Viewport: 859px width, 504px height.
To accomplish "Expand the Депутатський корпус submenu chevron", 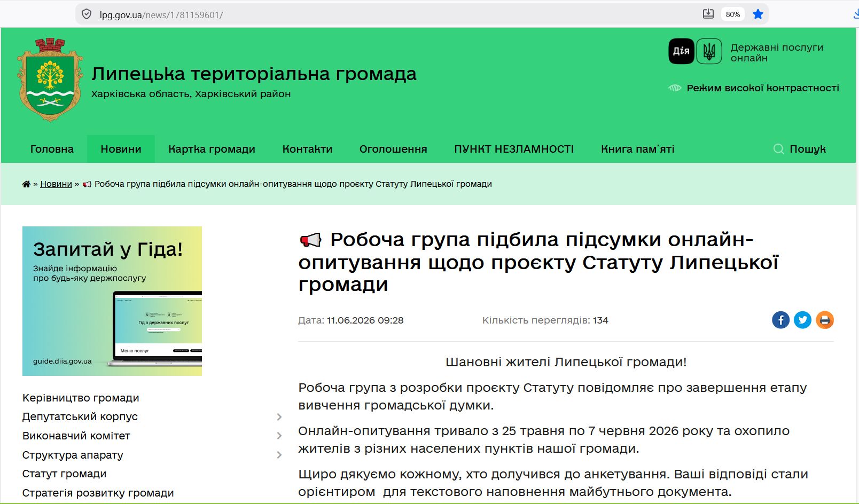I will point(279,417).
